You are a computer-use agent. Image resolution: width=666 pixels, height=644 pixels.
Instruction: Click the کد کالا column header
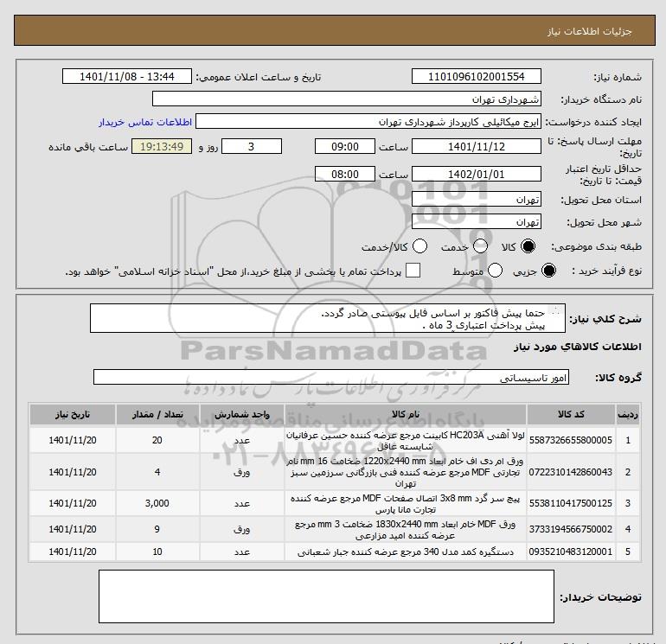(571, 414)
